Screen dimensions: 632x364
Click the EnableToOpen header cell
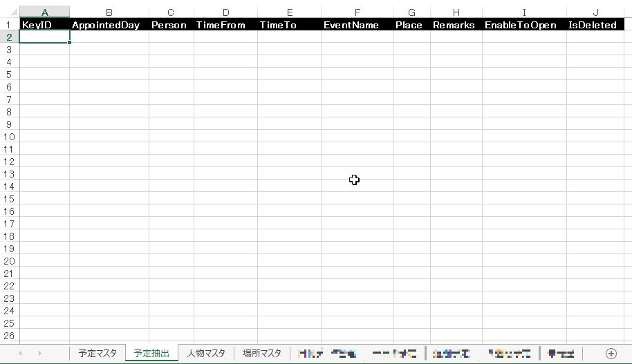click(524, 25)
